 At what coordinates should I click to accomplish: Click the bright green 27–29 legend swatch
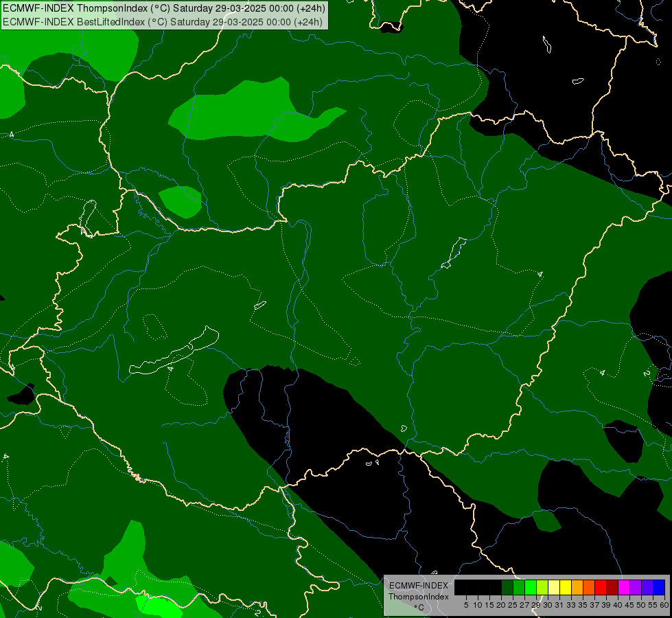click(x=531, y=587)
